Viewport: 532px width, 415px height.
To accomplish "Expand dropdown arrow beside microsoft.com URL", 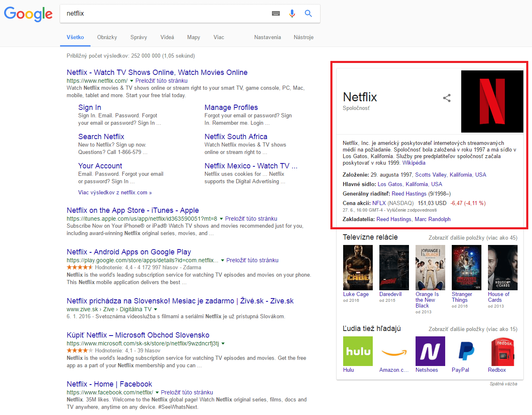I will tap(223, 344).
